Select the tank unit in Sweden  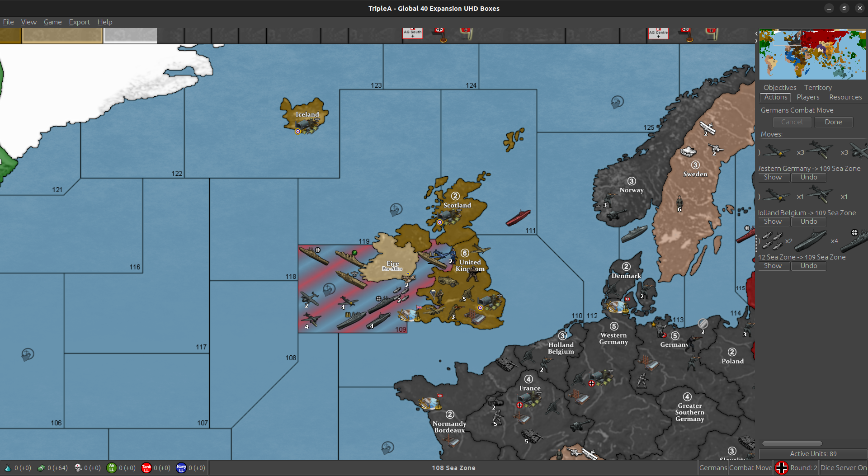[x=688, y=151]
